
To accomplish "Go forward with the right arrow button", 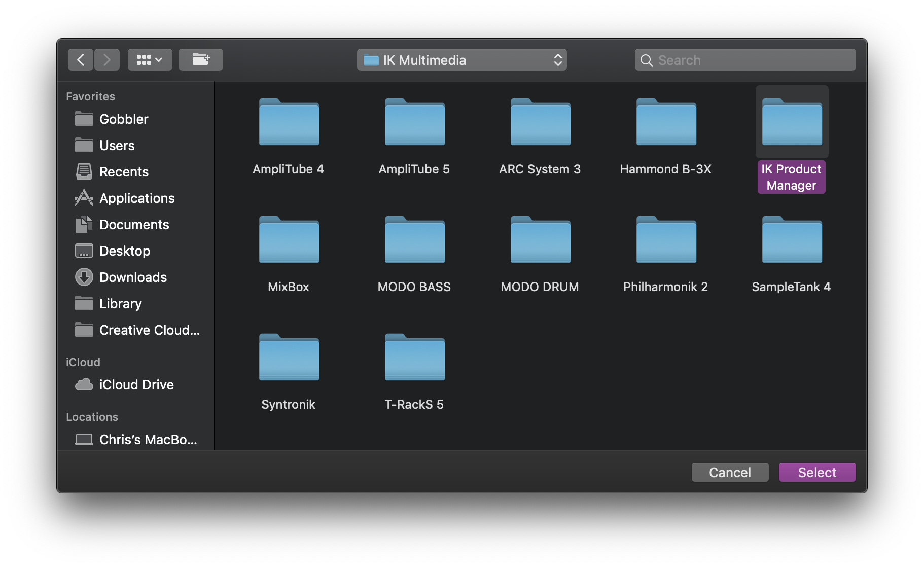I will [107, 60].
